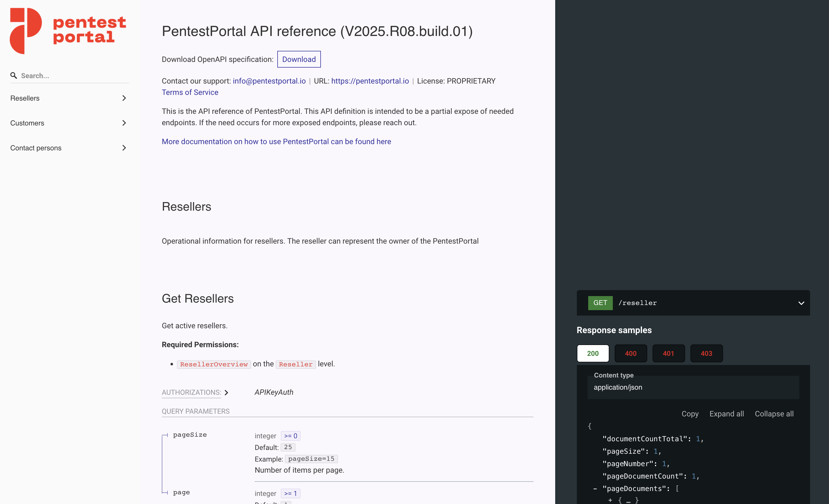
Task: Click the ResellerOverview permission code
Action: pos(214,364)
